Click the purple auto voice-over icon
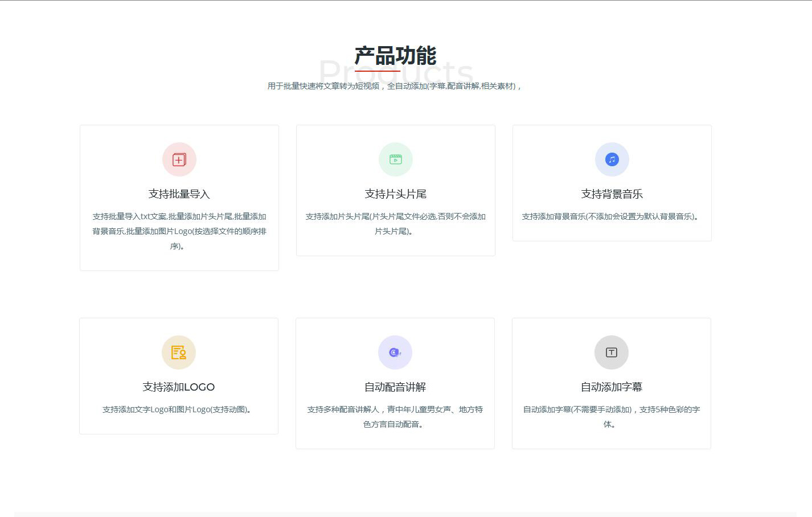The image size is (812, 517). [x=395, y=352]
